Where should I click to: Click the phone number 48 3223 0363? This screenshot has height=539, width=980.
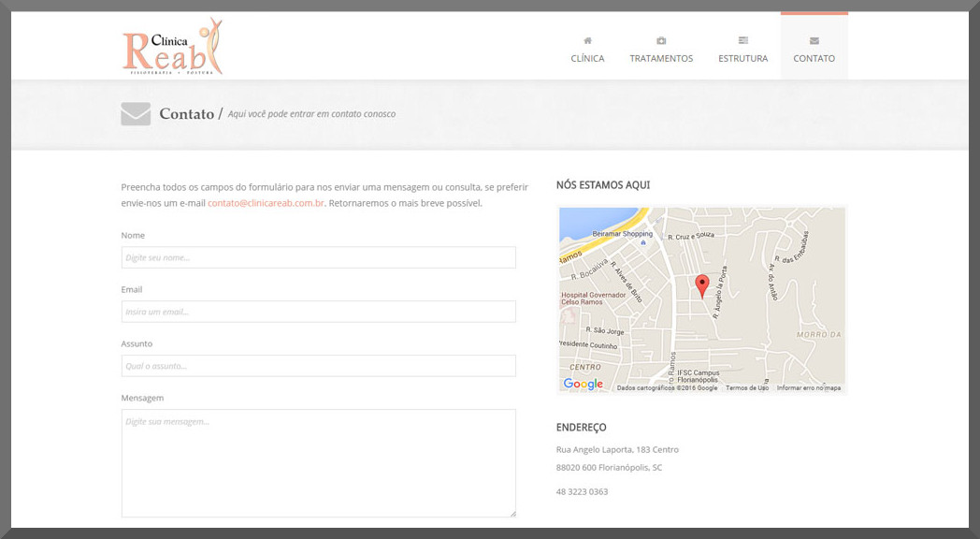(582, 492)
